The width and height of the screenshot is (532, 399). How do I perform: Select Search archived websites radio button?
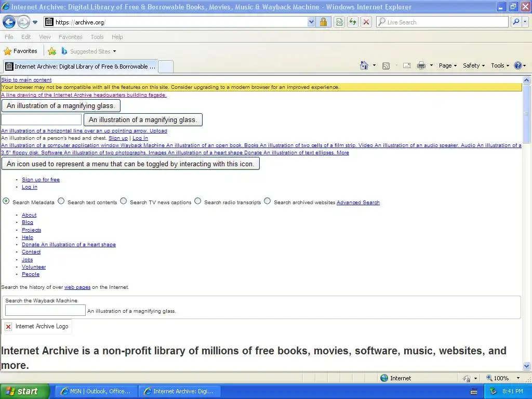click(268, 201)
